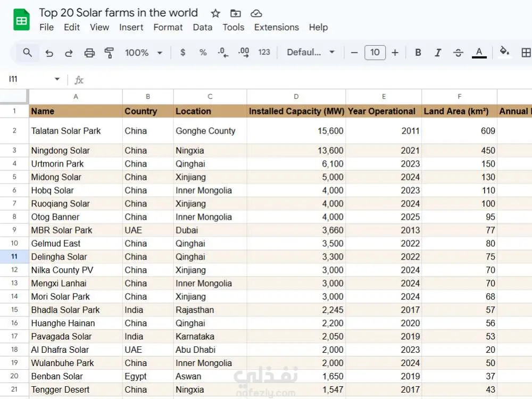Open the Extensions menu
Viewport: 532px width, 399px height.
276,27
